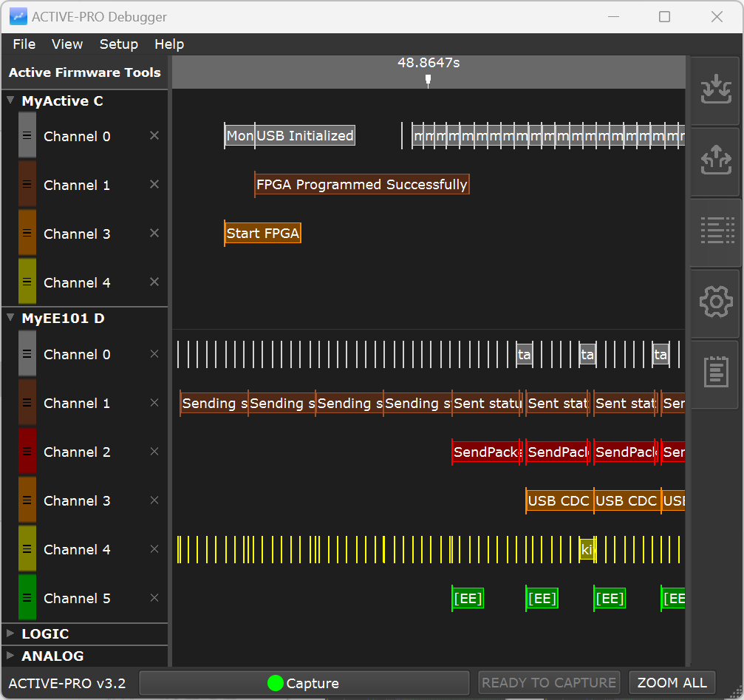Open the settings gear panel
744x700 pixels.
(x=715, y=302)
